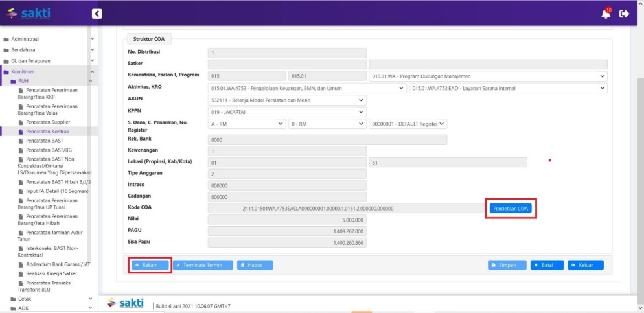
Task: Open Pencatatan Supplier page
Action: [48, 122]
